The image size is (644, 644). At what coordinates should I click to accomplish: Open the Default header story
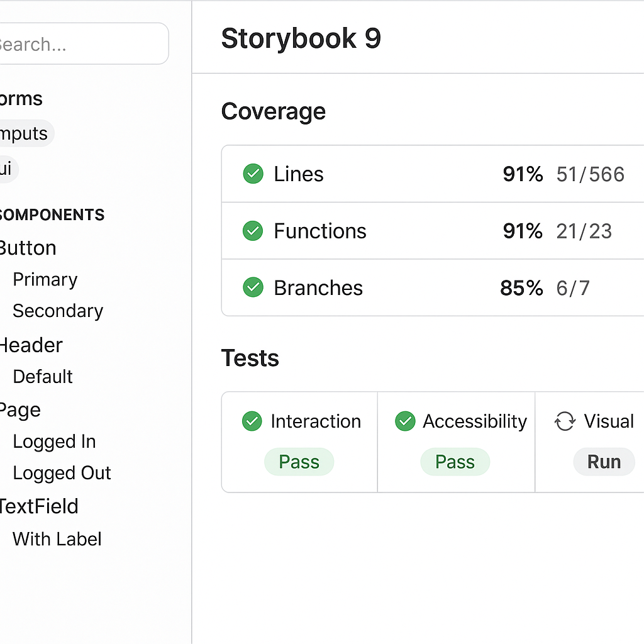tap(43, 377)
